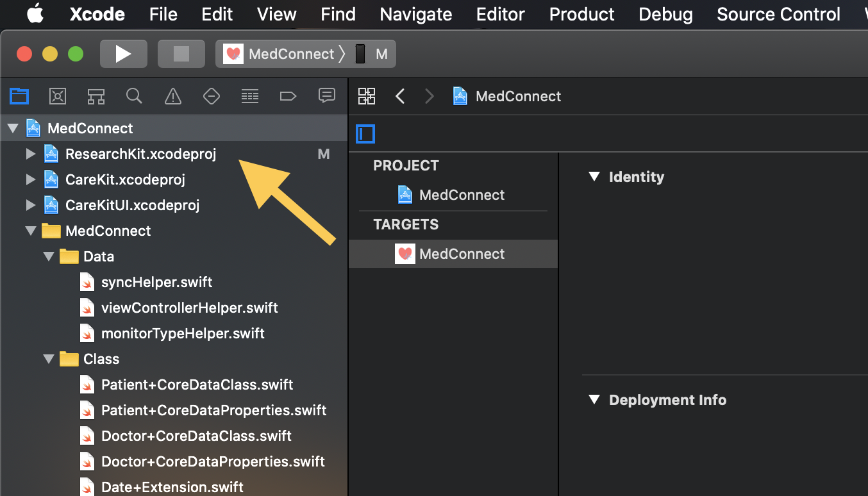The width and height of the screenshot is (868, 496).
Task: Open the Breakpoint navigator icon
Action: (x=288, y=96)
